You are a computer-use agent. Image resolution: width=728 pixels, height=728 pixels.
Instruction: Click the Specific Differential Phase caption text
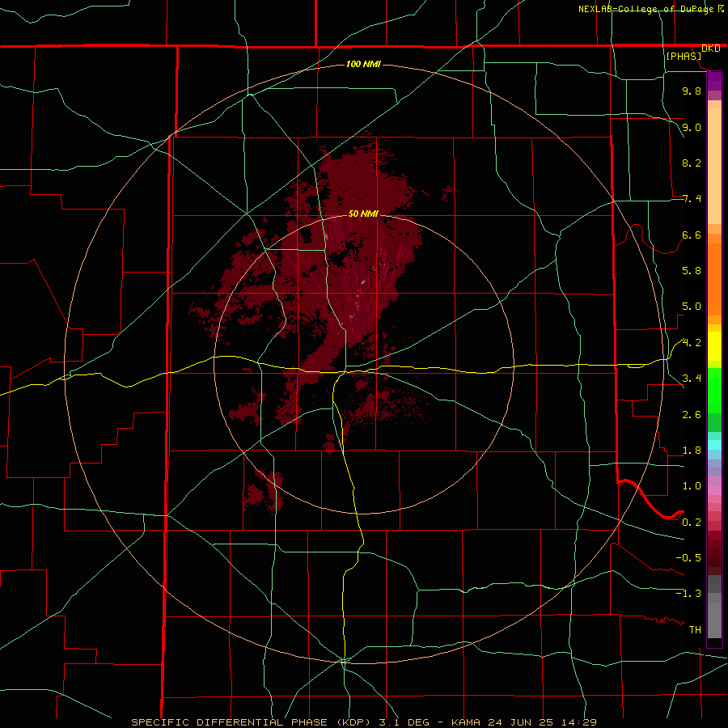(x=364, y=722)
